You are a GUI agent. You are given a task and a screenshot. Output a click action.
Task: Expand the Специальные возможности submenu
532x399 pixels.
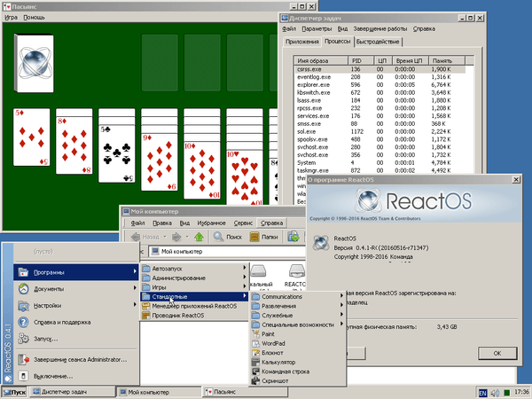tap(298, 325)
